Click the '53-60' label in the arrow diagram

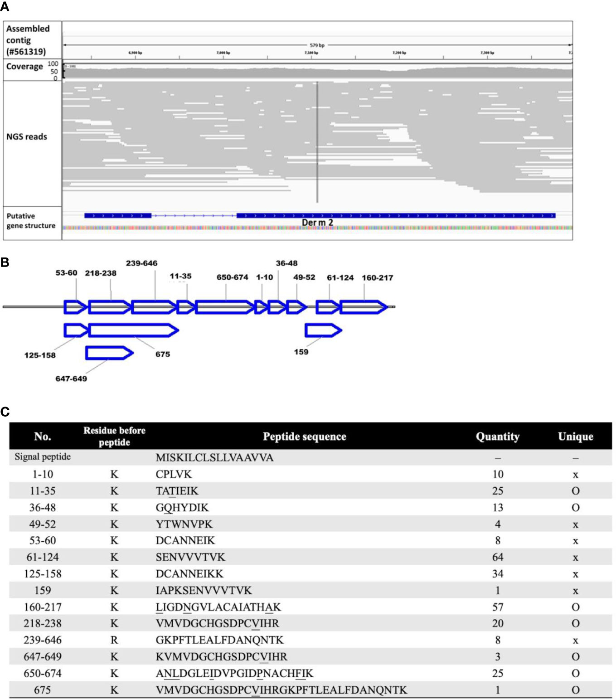(x=66, y=273)
